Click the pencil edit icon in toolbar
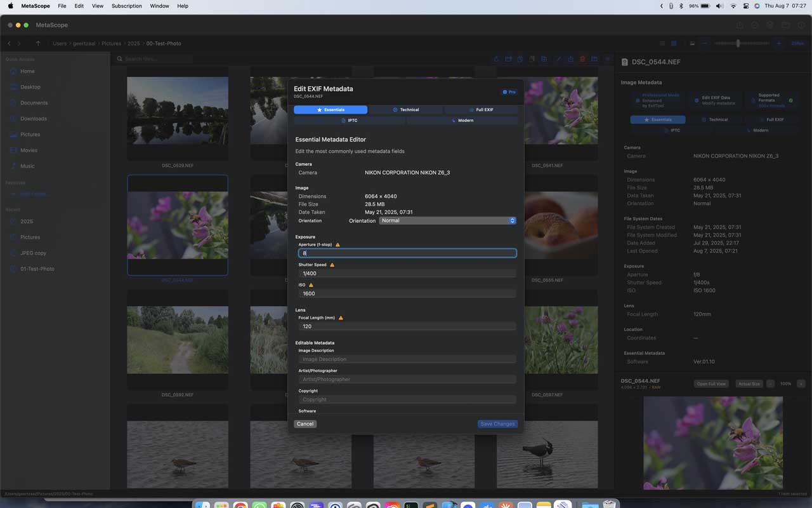812x508 pixels. pyautogui.click(x=558, y=59)
